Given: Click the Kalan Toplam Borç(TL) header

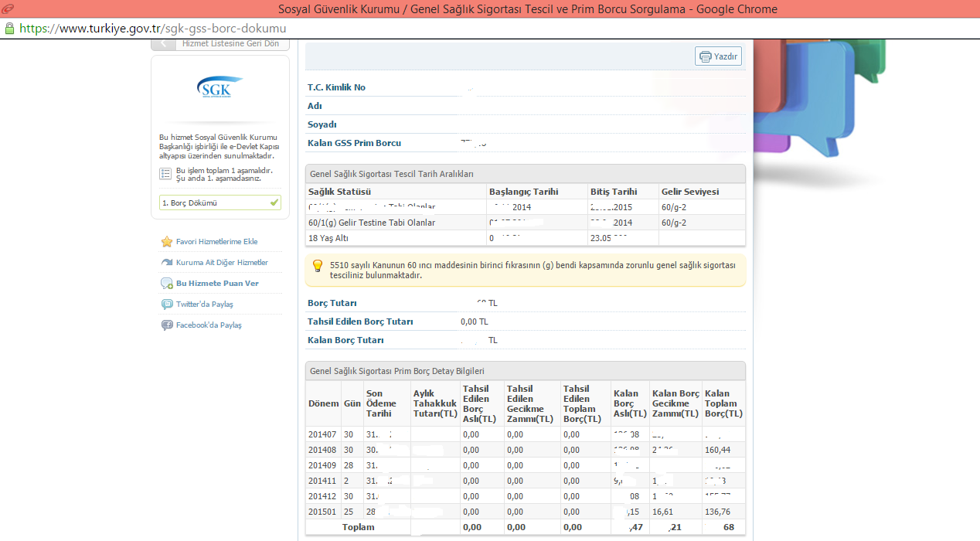Looking at the screenshot, I should pyautogui.click(x=723, y=403).
